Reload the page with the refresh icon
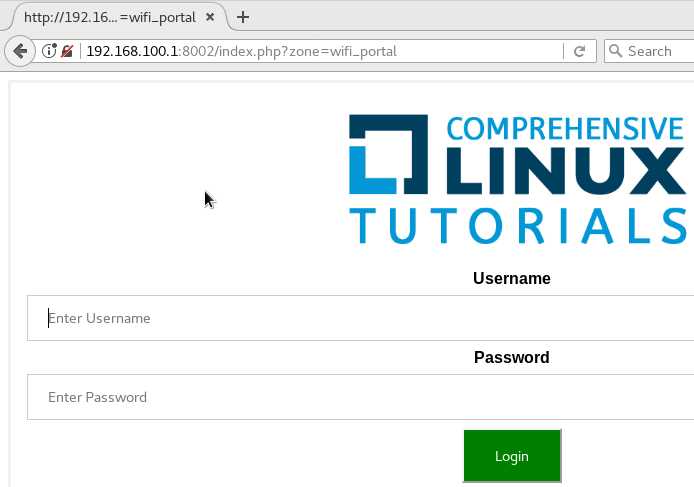 coord(579,51)
